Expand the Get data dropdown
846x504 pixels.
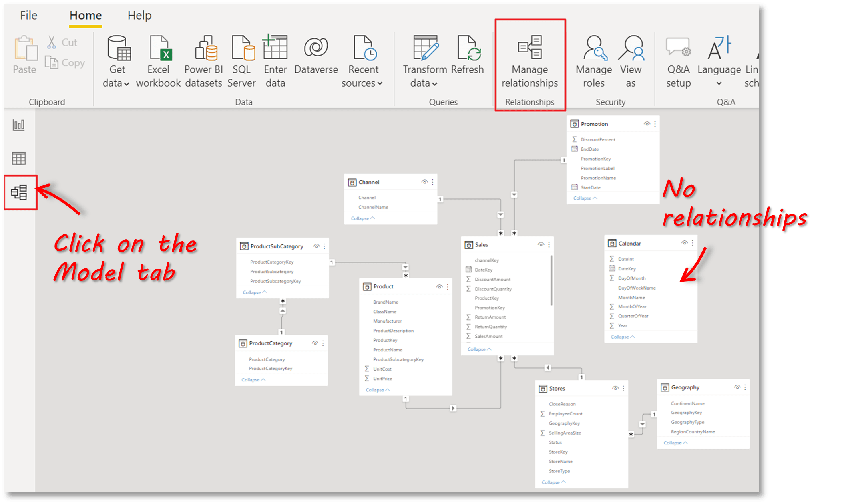click(x=127, y=84)
